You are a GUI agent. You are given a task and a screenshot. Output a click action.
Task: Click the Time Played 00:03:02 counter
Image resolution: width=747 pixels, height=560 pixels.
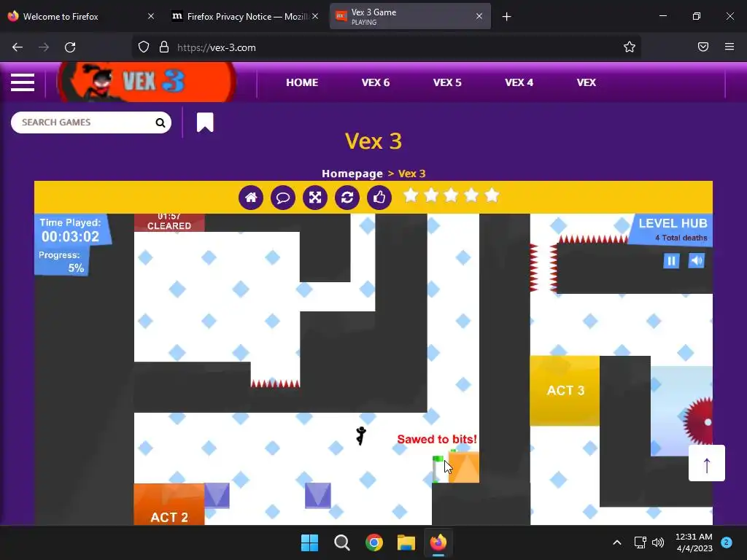pos(71,230)
